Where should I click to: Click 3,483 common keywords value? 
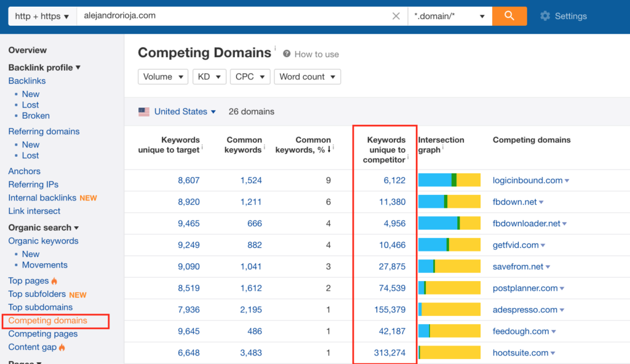click(251, 353)
